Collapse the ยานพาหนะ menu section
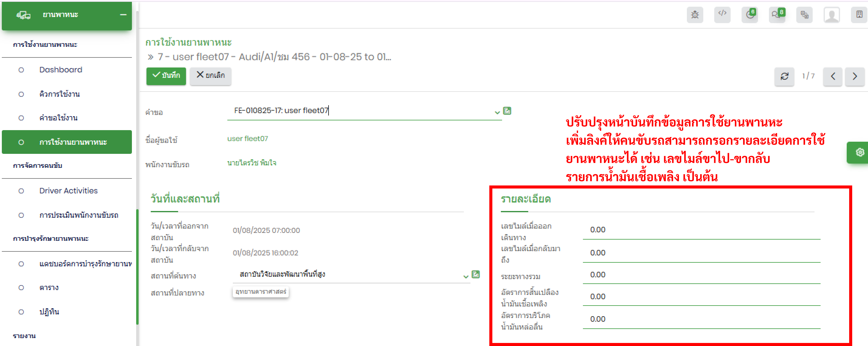Image resolution: width=868 pixels, height=346 pixels. pos(123,15)
